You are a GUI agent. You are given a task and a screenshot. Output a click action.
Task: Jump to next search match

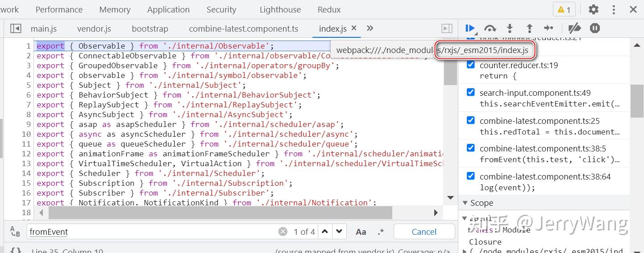(x=339, y=232)
